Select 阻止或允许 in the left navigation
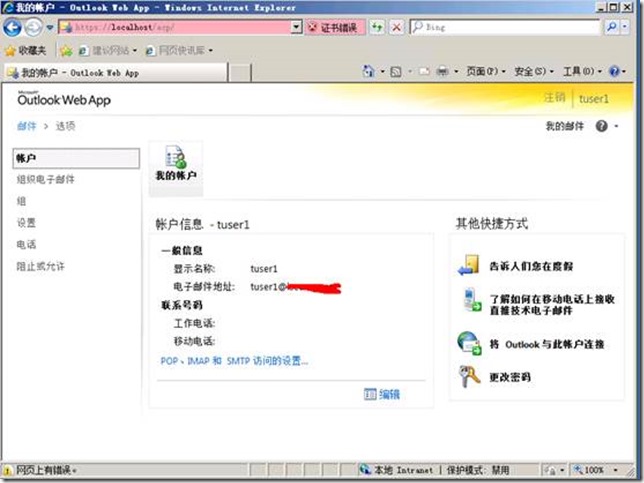This screenshot has width=644, height=483. point(40,266)
